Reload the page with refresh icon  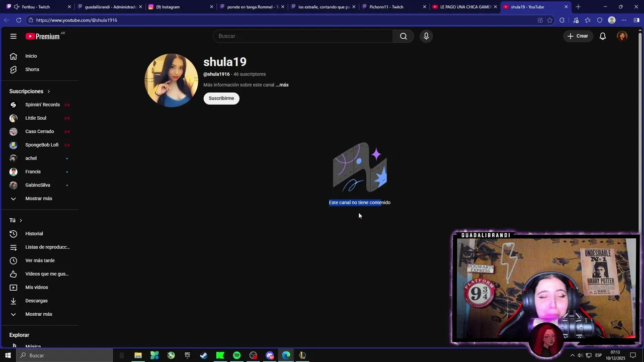click(x=19, y=20)
